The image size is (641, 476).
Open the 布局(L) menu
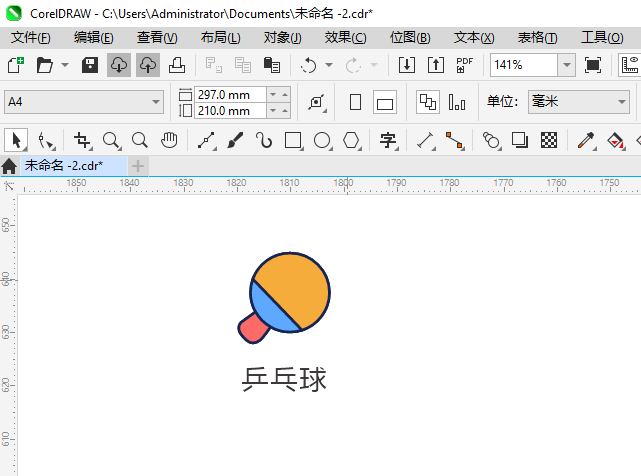(x=220, y=38)
